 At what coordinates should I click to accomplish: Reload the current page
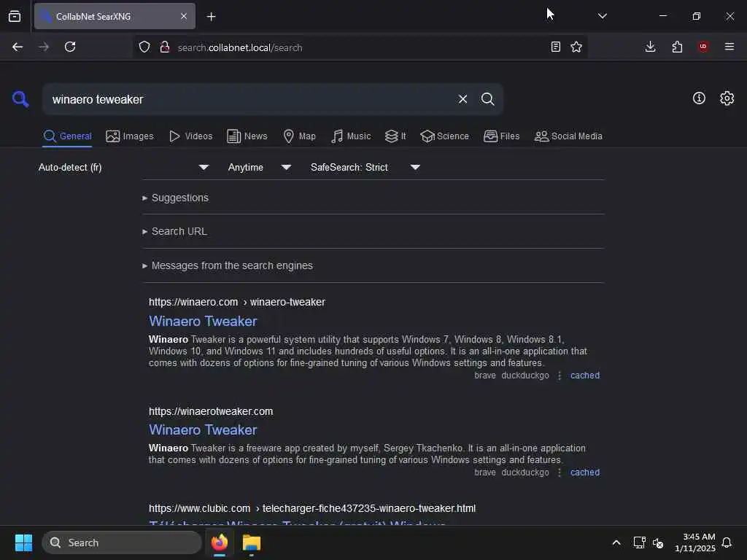pyautogui.click(x=70, y=47)
